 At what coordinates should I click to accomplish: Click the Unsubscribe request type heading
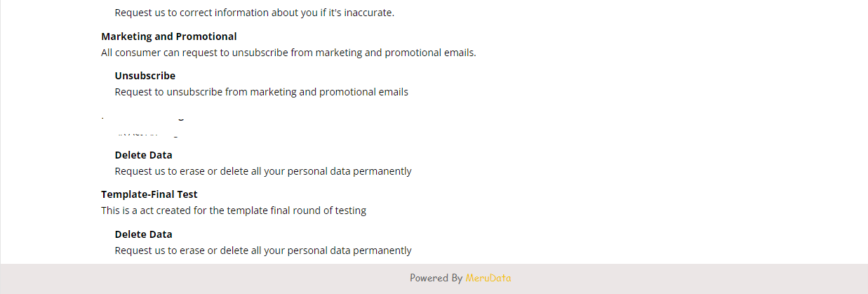[145, 76]
